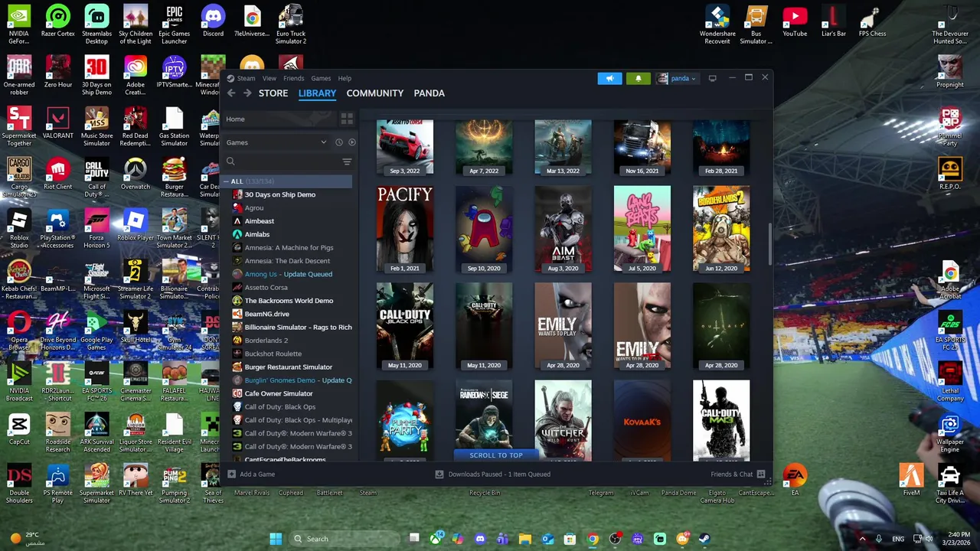Open YouTube desktop shortcut
Viewport: 980px width, 551px height.
[795, 21]
